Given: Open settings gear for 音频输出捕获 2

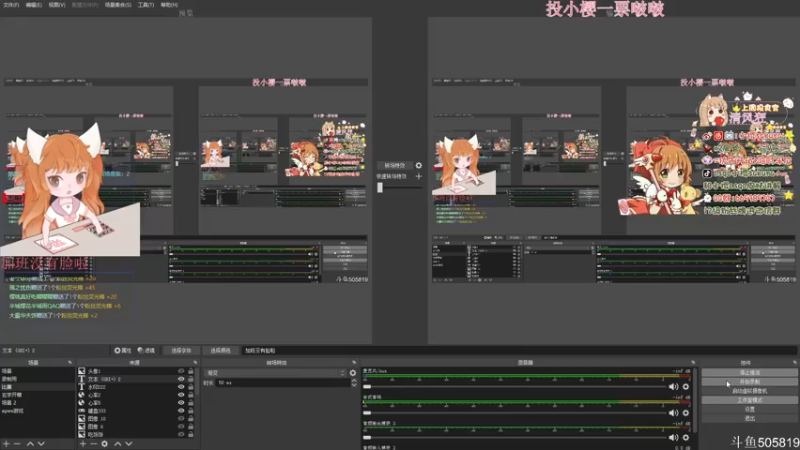Looking at the screenshot, I should click(x=686, y=437).
